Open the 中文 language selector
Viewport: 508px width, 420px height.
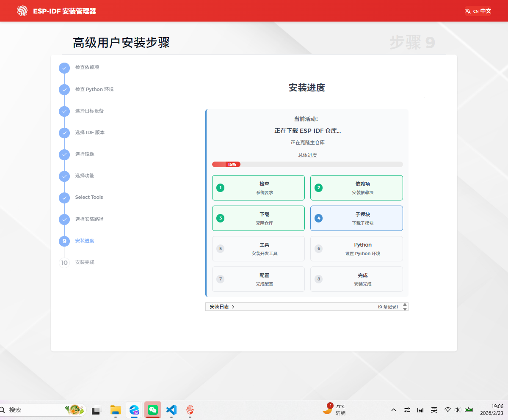tap(478, 11)
